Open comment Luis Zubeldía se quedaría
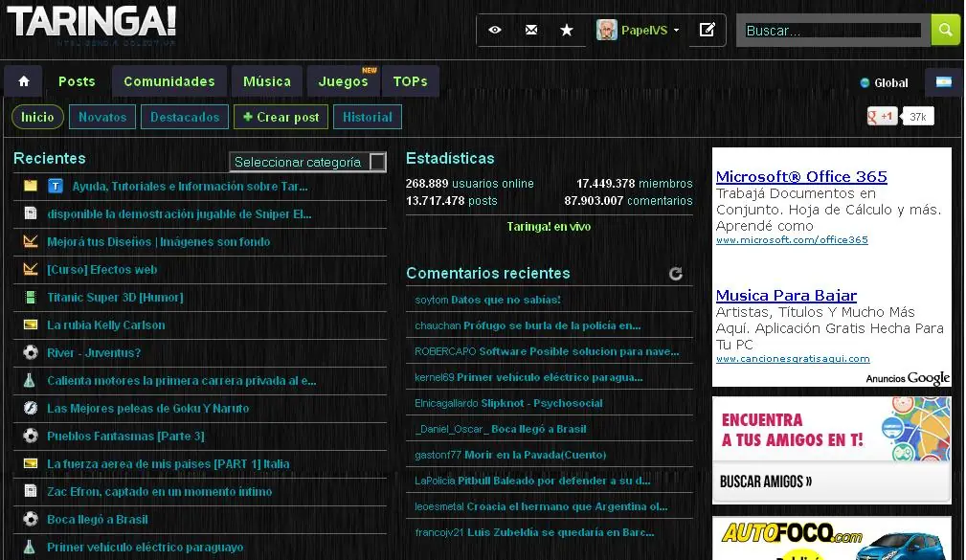966x560 pixels. pyautogui.click(x=561, y=532)
